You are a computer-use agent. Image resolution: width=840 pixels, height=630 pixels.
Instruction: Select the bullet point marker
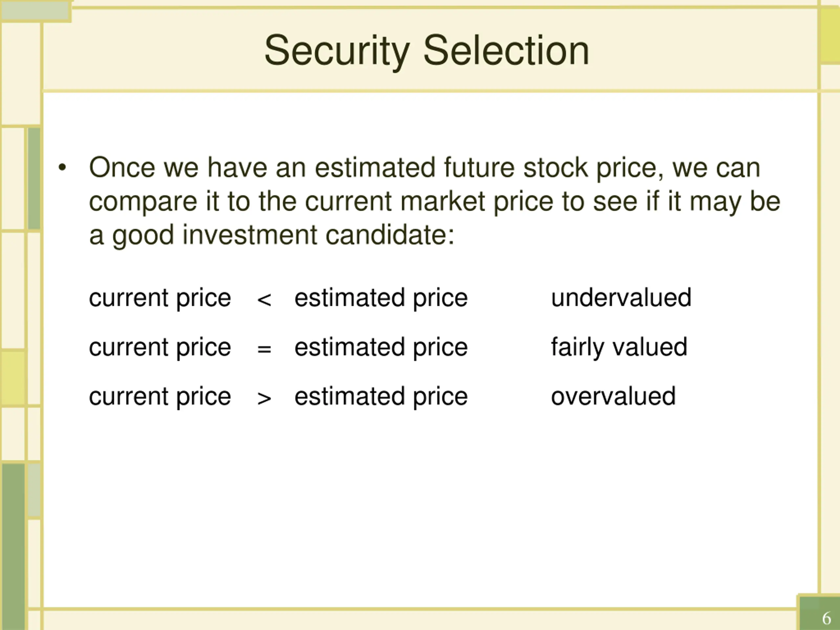tap(62, 167)
